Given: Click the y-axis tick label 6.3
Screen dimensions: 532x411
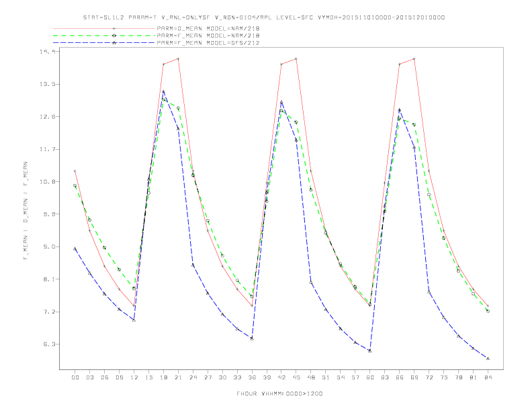Looking at the screenshot, I should [50, 345].
